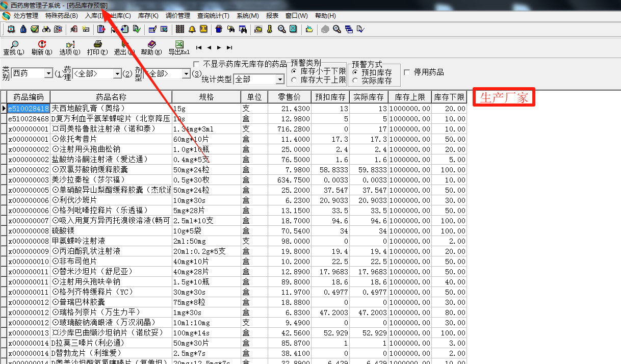The image size is (621, 364).
Task: Click the 查找(L) search button
Action: [14, 48]
